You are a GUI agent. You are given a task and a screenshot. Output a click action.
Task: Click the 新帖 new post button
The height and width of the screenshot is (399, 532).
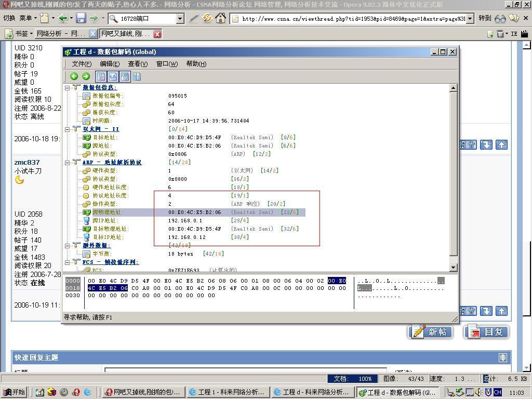click(430, 332)
